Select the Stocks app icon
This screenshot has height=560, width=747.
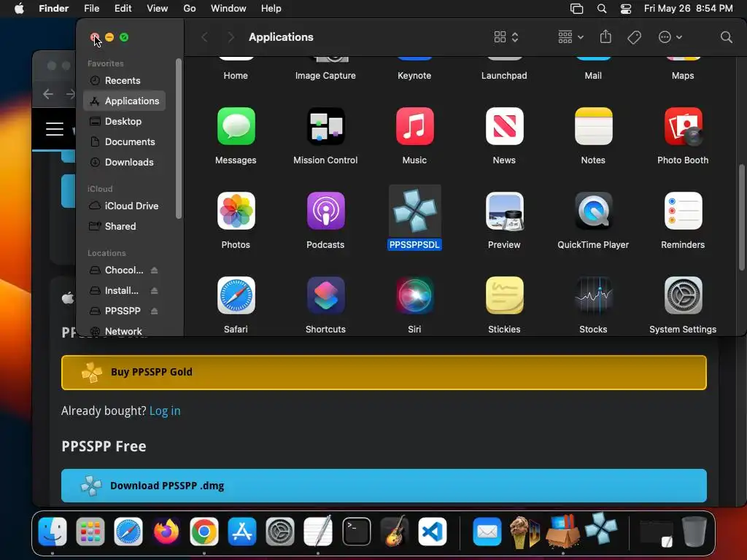[593, 295]
